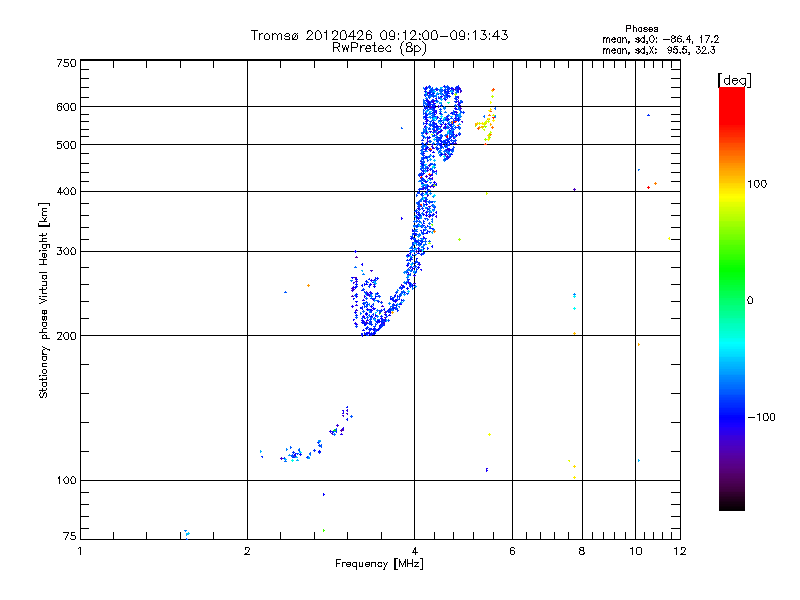This screenshot has height=600, width=800.
Task: Click the y-axis tick label "400"
Action: pyautogui.click(x=66, y=192)
